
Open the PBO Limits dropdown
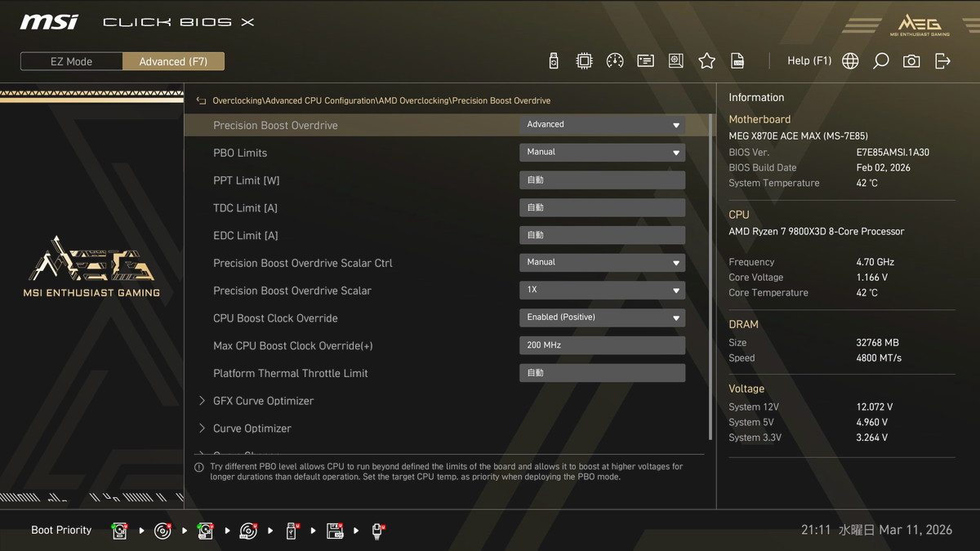point(602,153)
